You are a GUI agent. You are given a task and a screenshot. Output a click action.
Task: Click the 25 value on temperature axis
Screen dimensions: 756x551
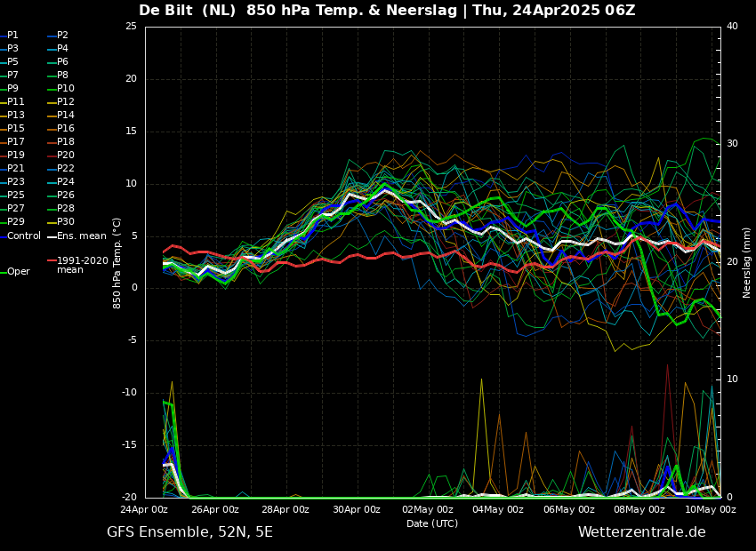click(131, 26)
